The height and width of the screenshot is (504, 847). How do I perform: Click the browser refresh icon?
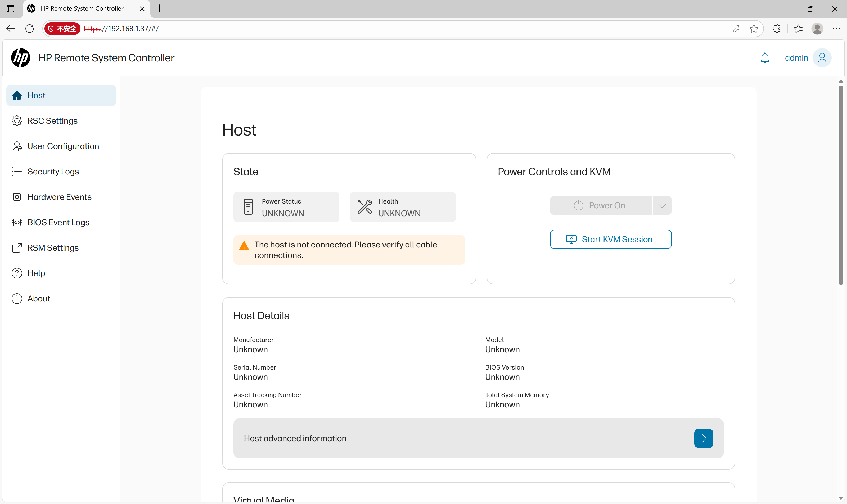[x=30, y=29]
